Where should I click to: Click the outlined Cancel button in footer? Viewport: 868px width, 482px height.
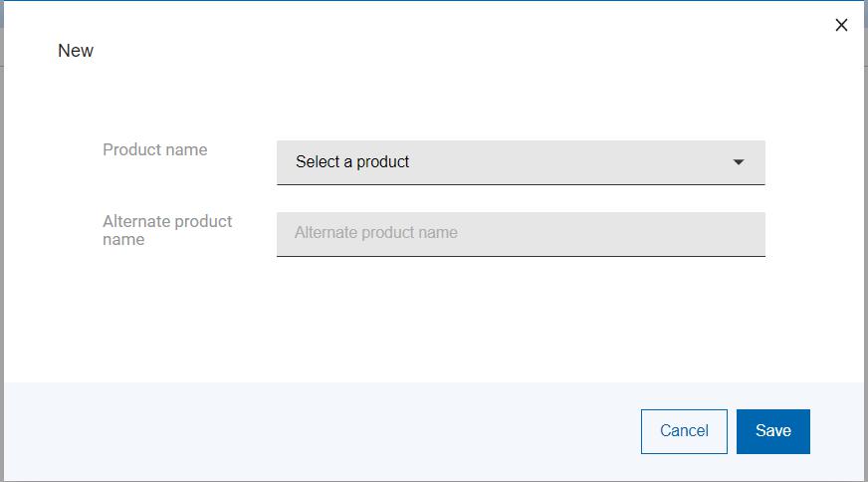pos(684,431)
